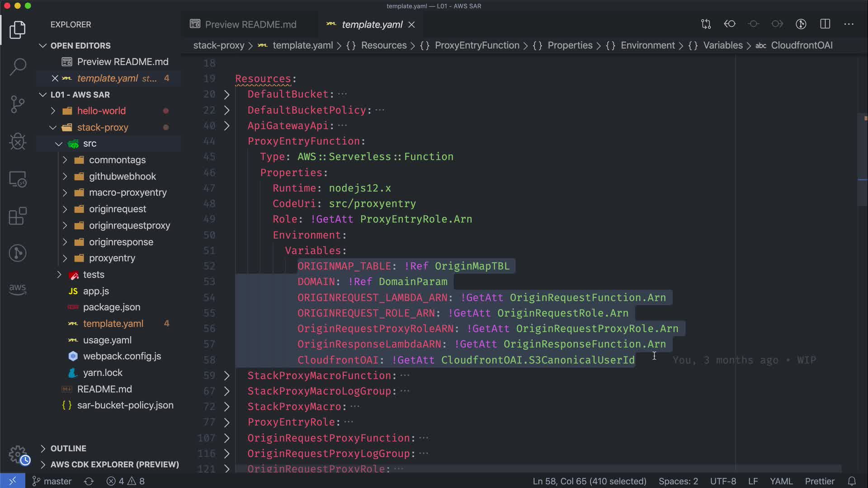The width and height of the screenshot is (868, 488).
Task: Expand the folded DefaultBucket block
Action: pyautogui.click(x=227, y=94)
